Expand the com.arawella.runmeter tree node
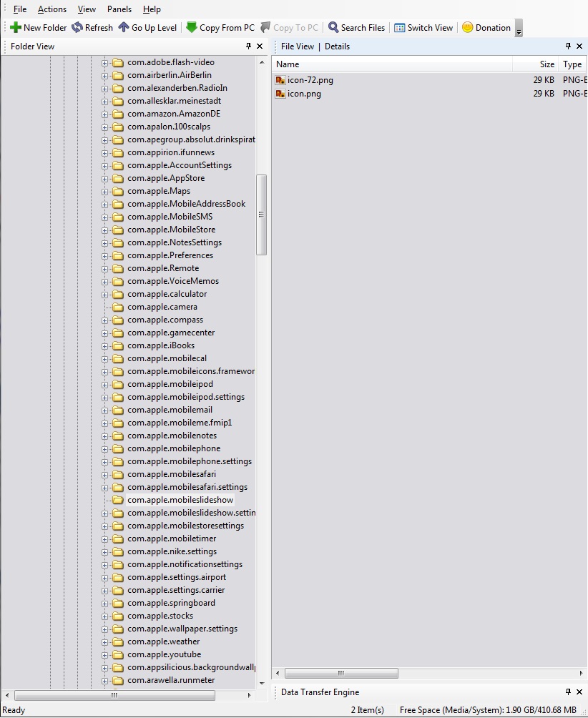This screenshot has width=588, height=718. (x=105, y=680)
